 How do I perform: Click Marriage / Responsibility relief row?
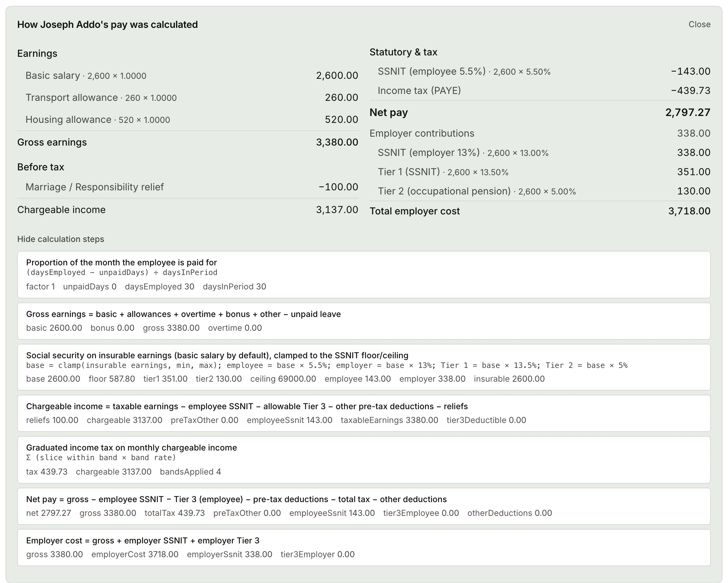[188, 187]
